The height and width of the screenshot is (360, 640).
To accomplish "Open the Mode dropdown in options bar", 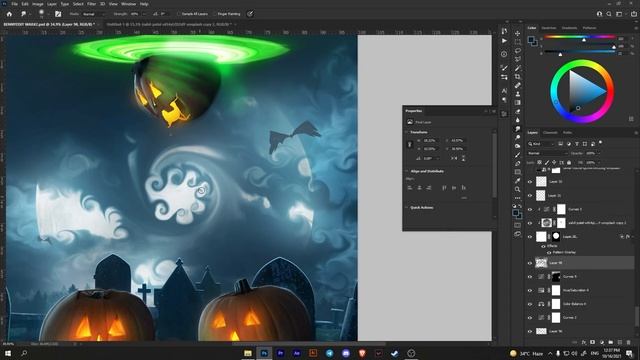I will 94,14.
